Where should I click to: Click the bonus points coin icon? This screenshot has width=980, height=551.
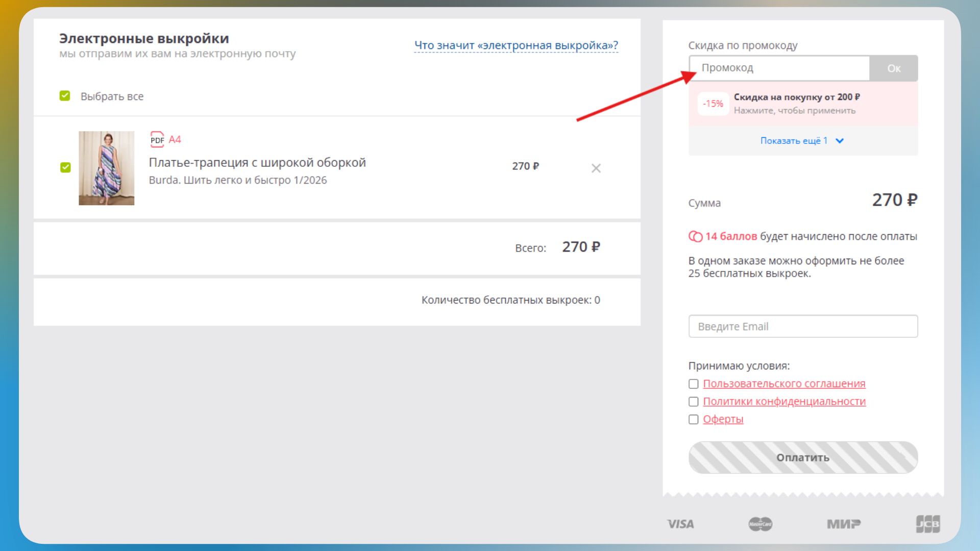pyautogui.click(x=695, y=236)
